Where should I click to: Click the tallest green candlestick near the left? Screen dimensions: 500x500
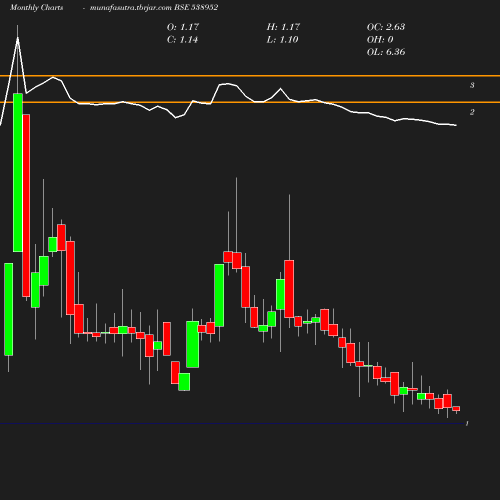click(x=18, y=173)
